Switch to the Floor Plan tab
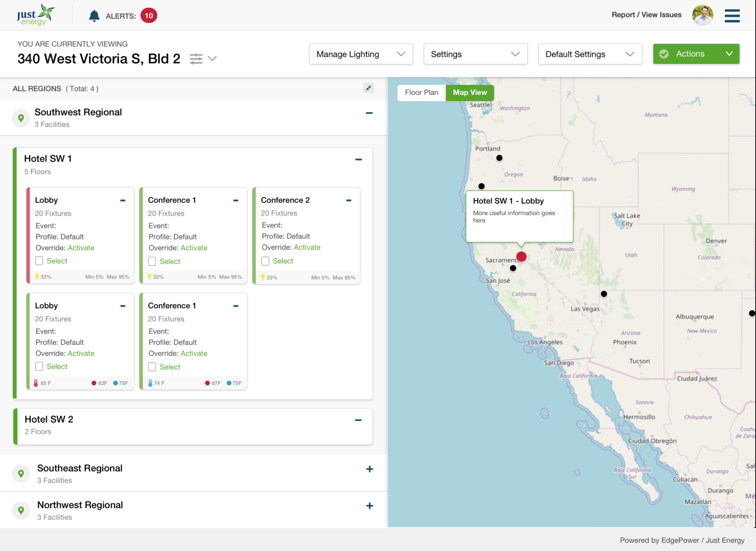 421,93
